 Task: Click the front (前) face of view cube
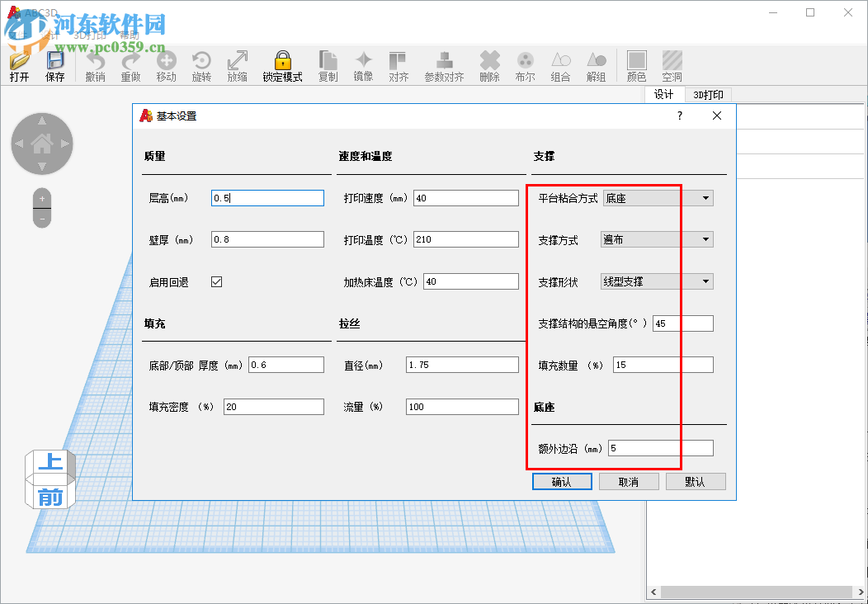point(50,497)
